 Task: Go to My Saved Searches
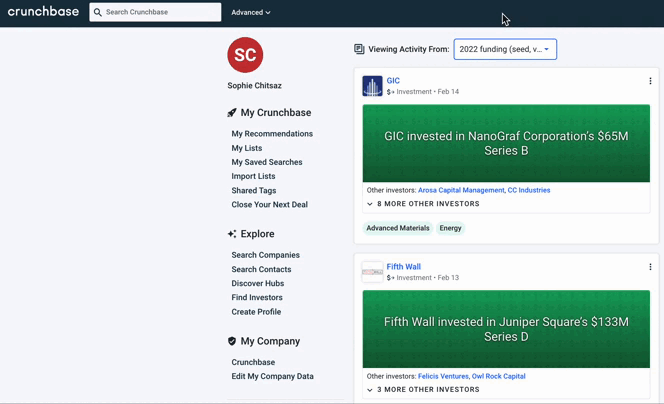(x=267, y=162)
